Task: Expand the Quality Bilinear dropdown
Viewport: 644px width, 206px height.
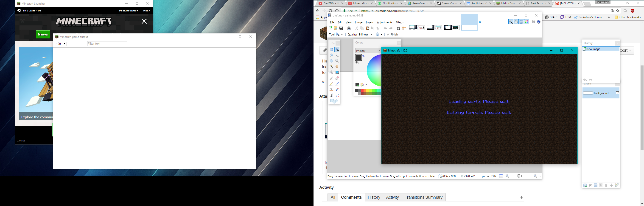Action: tap(366, 35)
